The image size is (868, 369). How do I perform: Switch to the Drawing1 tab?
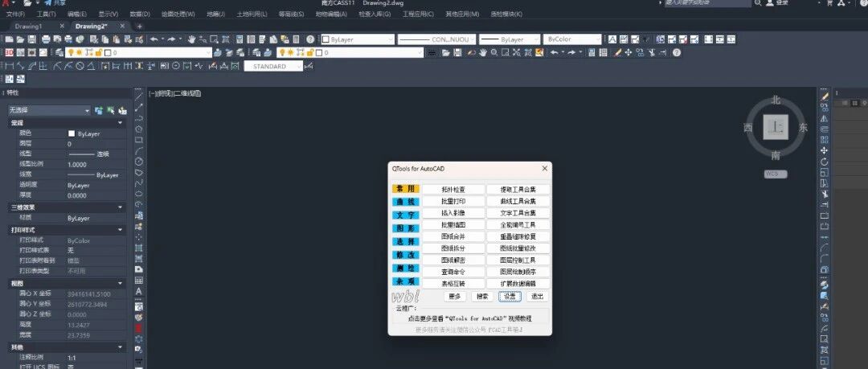pos(29,26)
